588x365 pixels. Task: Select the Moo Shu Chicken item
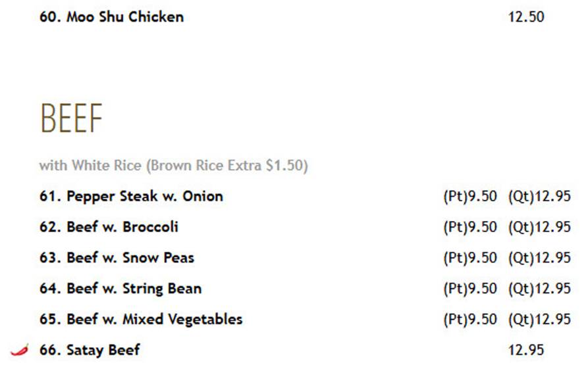click(x=112, y=17)
